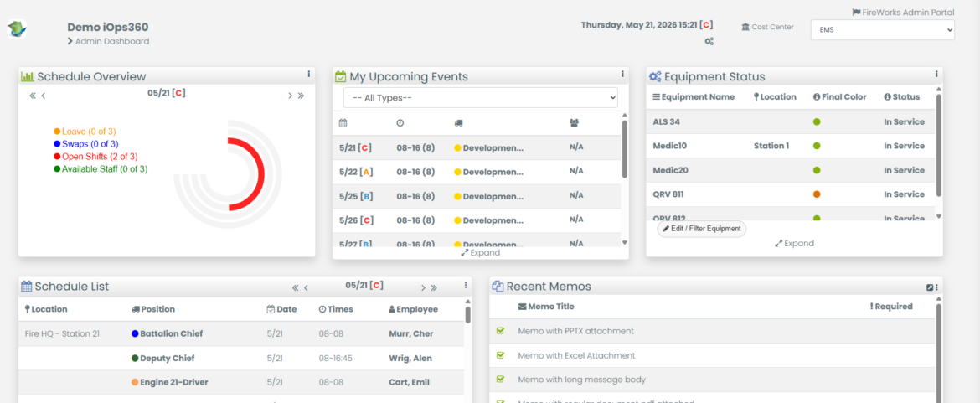The width and height of the screenshot is (980, 403).
Task: Jump back with Schedule Overview double-left arrows
Action: [x=34, y=96]
